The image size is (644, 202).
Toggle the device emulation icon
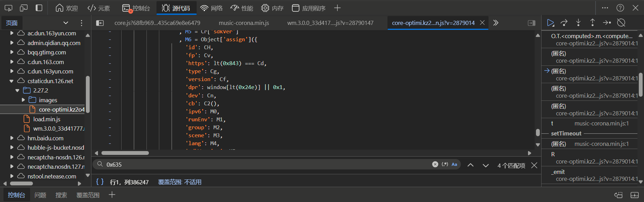pos(24,8)
